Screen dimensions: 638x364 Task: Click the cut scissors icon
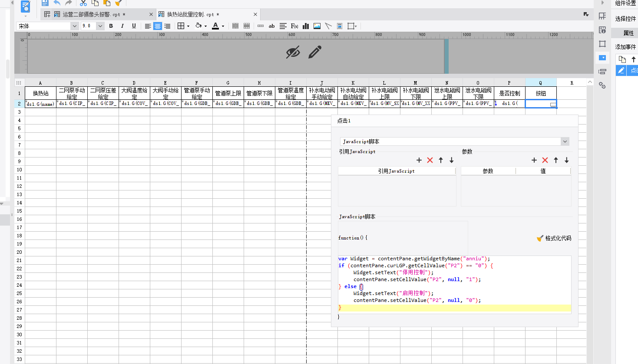(x=83, y=3)
